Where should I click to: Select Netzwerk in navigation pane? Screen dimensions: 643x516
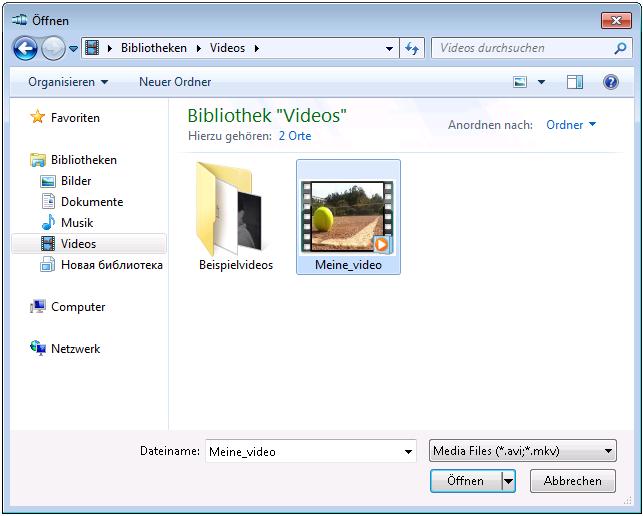click(75, 349)
